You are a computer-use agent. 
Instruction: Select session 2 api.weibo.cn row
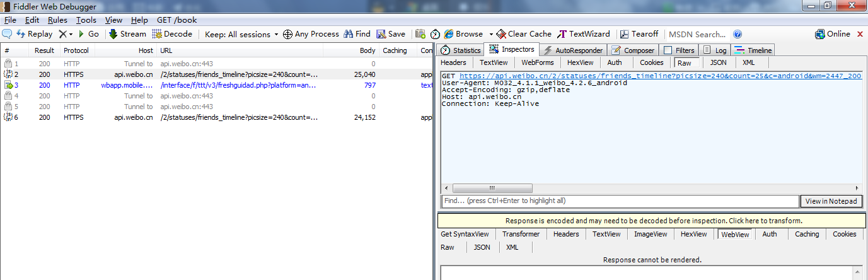[217, 74]
